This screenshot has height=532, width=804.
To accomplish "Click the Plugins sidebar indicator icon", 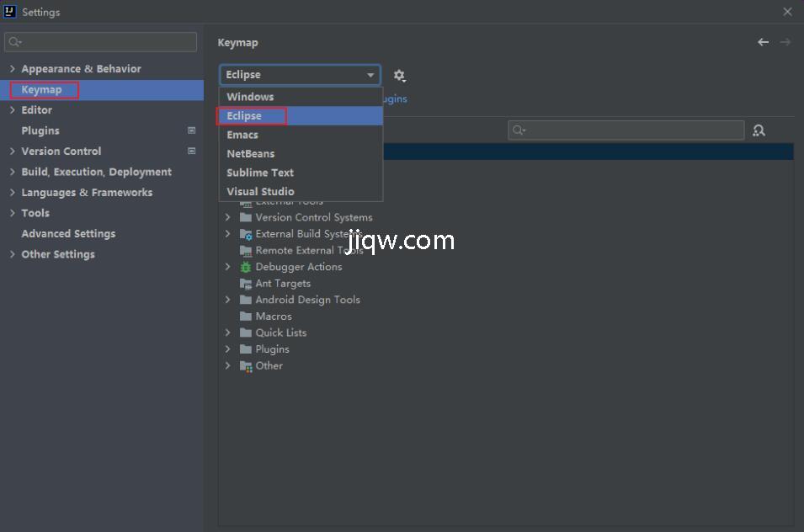I will (x=191, y=130).
